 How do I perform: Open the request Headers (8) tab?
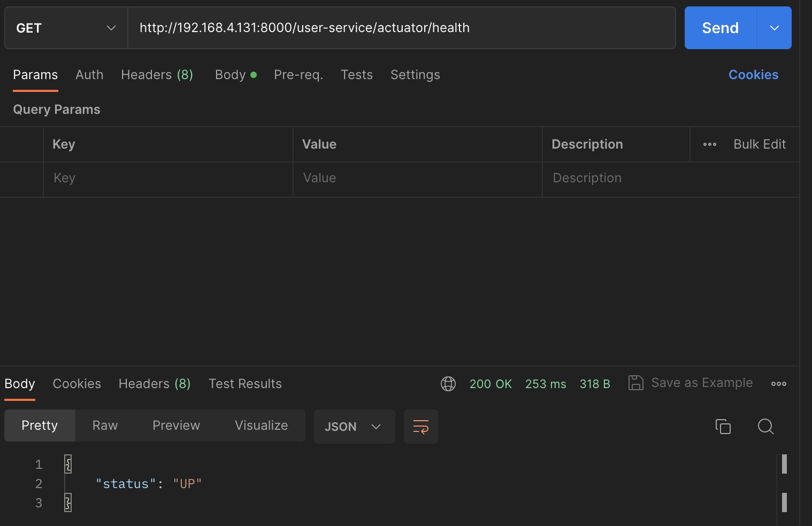[157, 75]
